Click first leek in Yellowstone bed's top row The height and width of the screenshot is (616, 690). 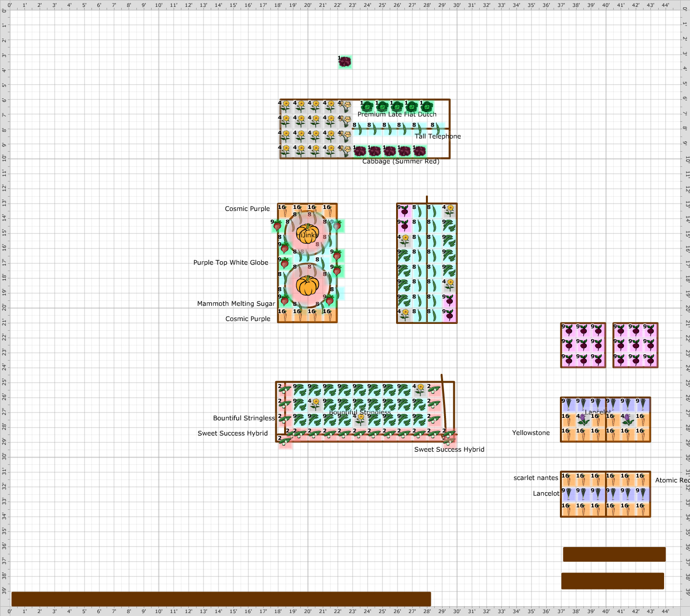point(568,405)
